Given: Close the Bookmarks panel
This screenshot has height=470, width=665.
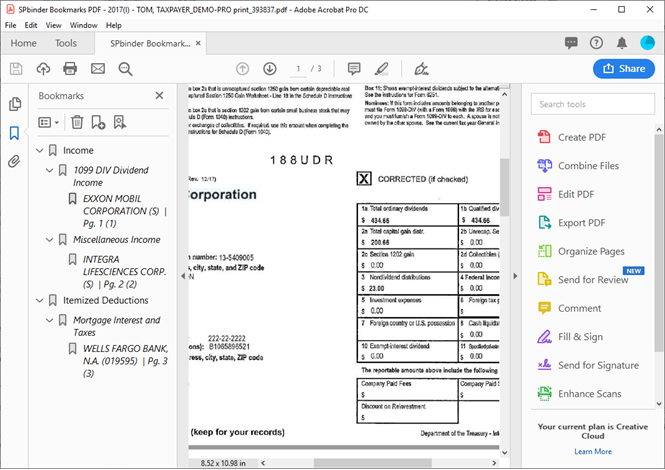Looking at the screenshot, I should [x=159, y=96].
